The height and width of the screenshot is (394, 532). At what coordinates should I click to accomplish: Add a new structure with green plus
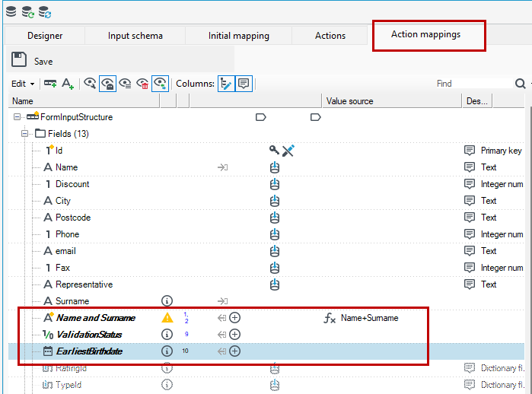click(x=50, y=84)
